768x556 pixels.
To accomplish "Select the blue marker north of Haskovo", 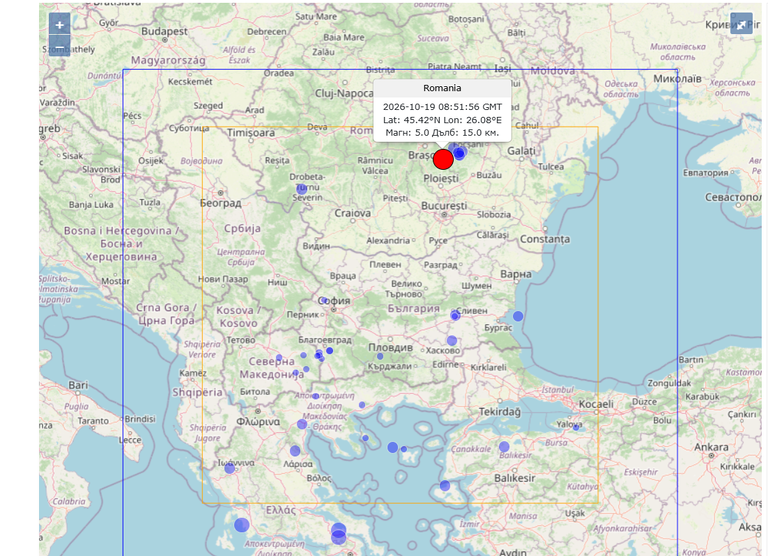I will (452, 340).
